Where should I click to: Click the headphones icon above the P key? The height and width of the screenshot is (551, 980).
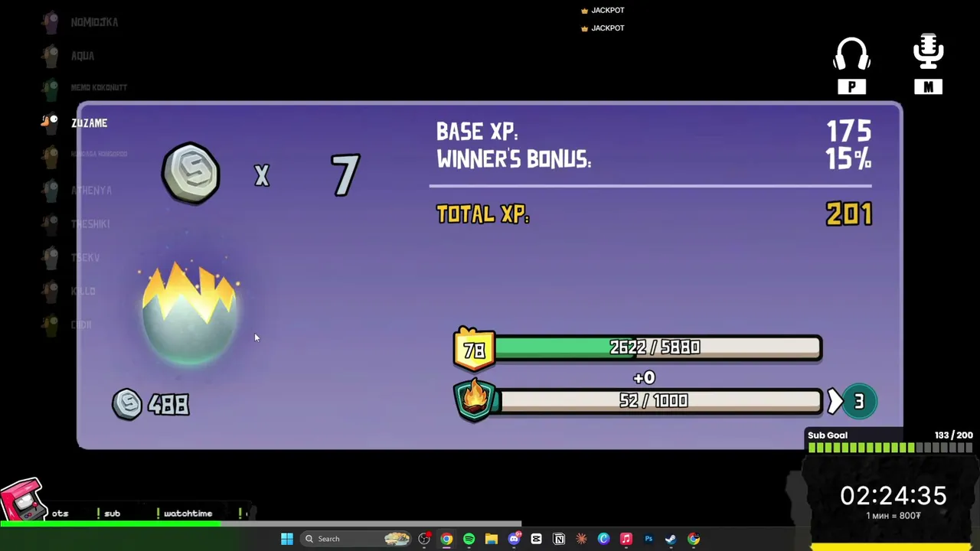pyautogui.click(x=851, y=55)
